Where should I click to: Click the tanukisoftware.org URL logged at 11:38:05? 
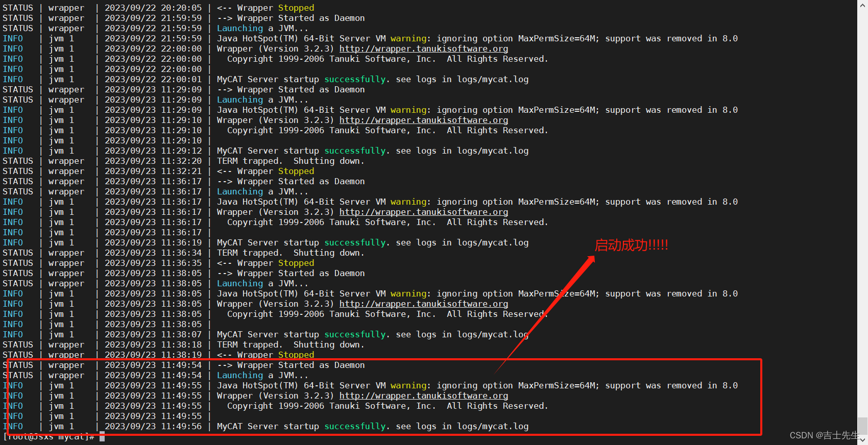pyautogui.click(x=424, y=304)
